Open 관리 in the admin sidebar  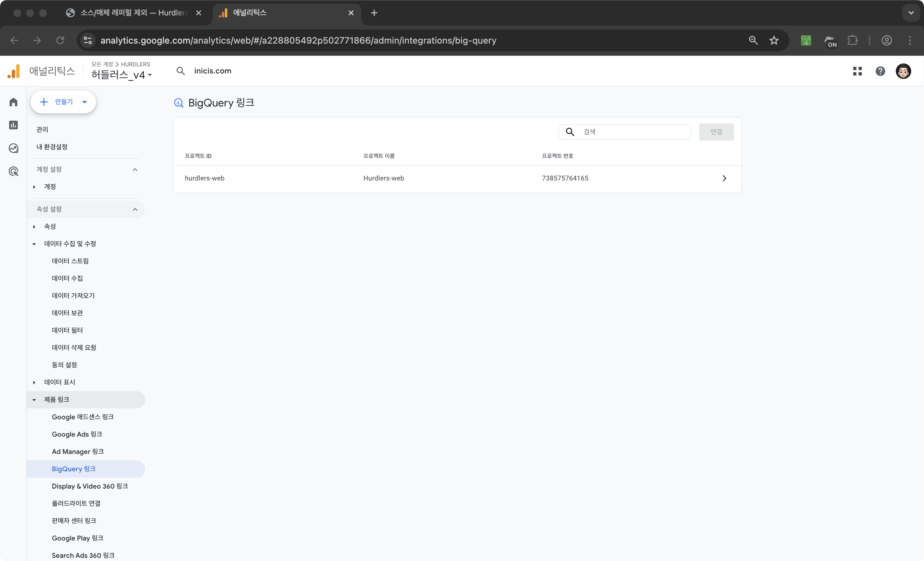[x=42, y=130]
